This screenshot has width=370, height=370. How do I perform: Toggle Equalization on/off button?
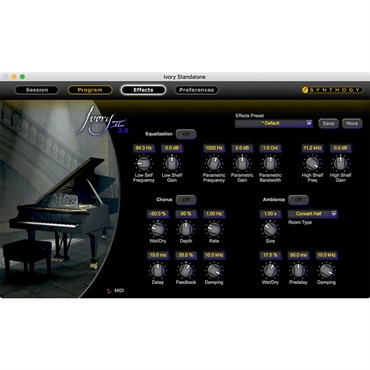[186, 134]
